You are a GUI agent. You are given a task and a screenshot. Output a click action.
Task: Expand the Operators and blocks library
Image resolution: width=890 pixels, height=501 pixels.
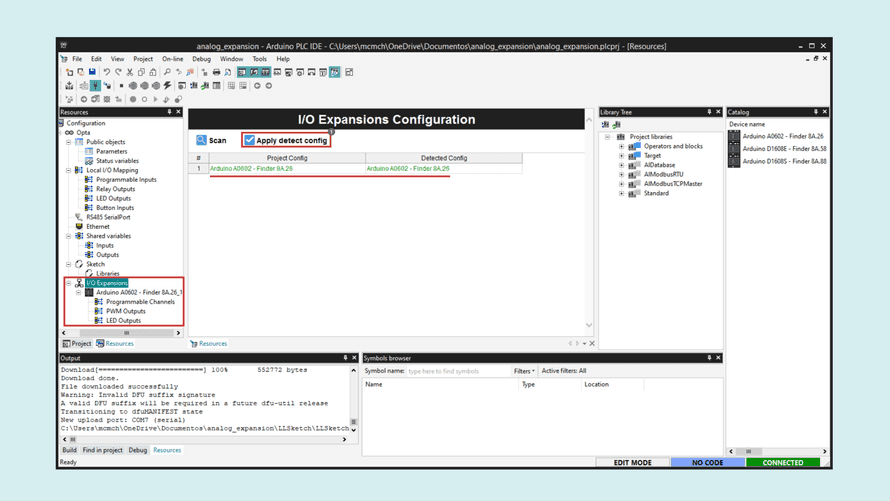click(x=621, y=146)
